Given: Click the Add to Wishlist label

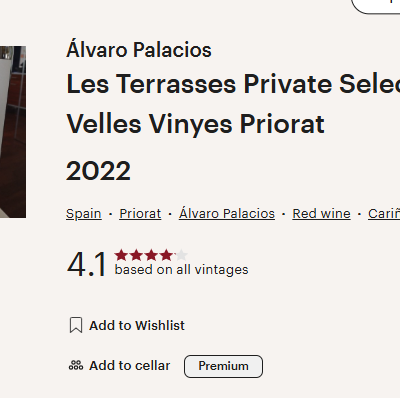Looking at the screenshot, I should click(x=137, y=325).
